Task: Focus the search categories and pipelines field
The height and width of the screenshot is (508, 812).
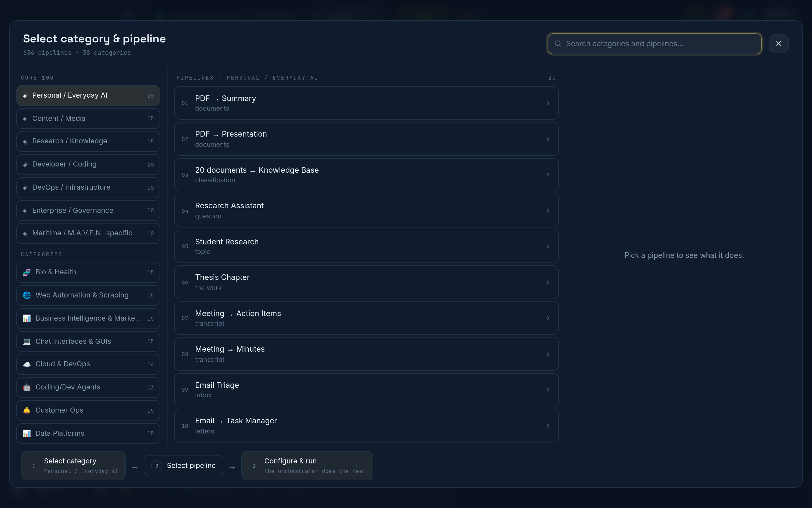Action: point(654,44)
